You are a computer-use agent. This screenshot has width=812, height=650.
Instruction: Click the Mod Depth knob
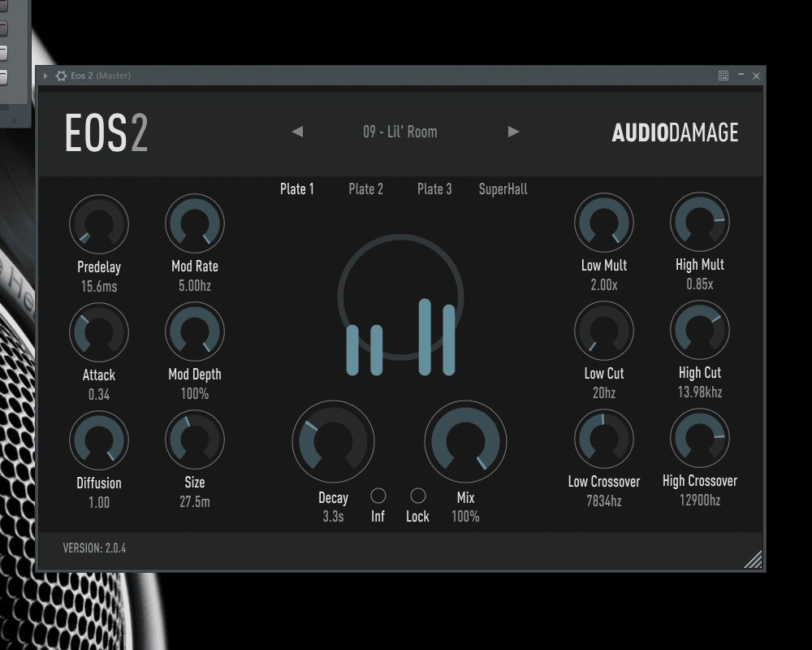195,331
